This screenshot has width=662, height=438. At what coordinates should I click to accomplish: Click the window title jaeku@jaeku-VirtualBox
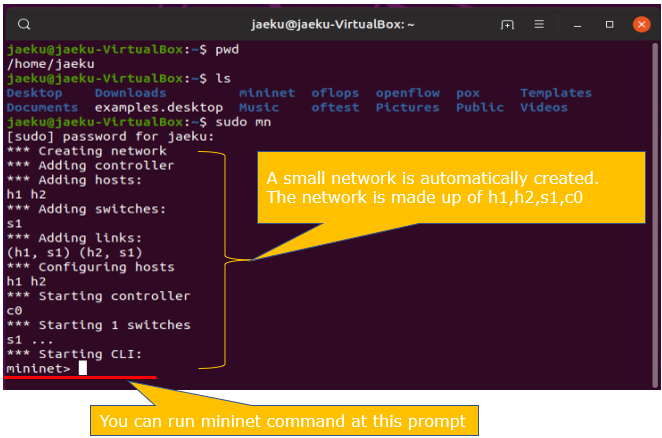click(333, 24)
